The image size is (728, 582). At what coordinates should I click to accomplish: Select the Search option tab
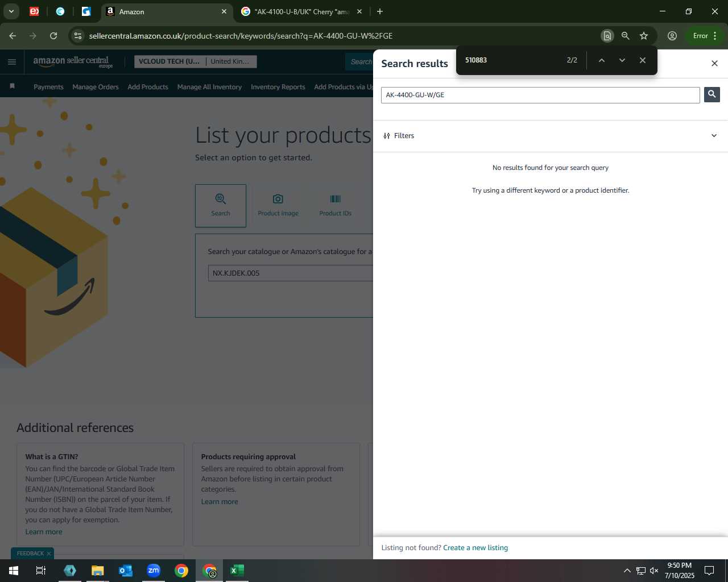tap(221, 206)
